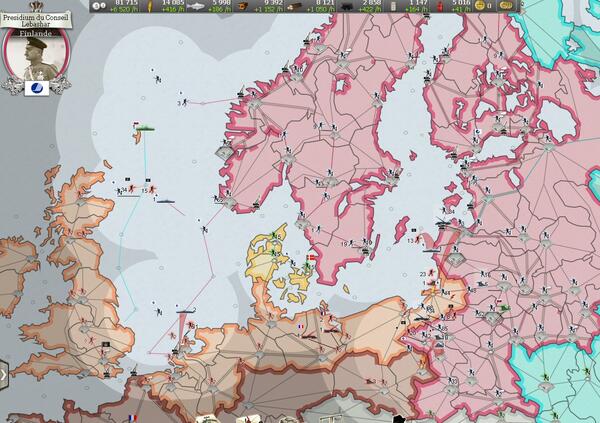Select the wood logs resource icon

point(295,6)
